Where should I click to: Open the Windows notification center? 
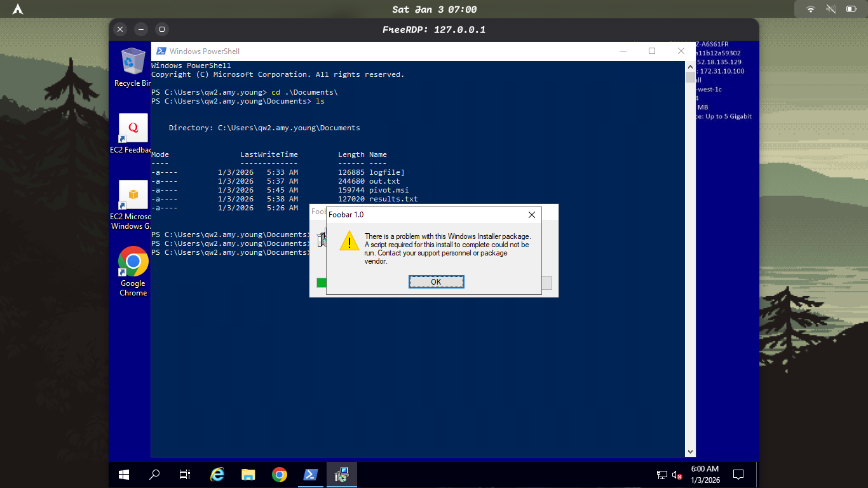pyautogui.click(x=738, y=475)
